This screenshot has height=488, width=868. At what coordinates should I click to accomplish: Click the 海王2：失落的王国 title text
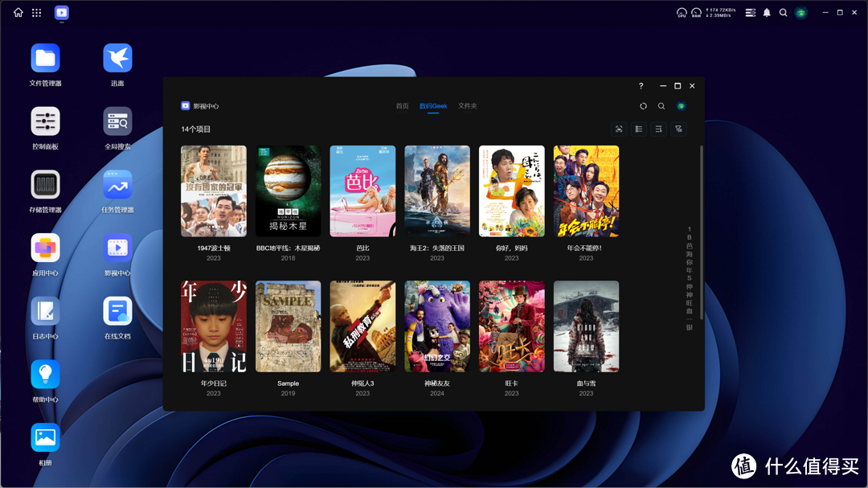pos(437,248)
